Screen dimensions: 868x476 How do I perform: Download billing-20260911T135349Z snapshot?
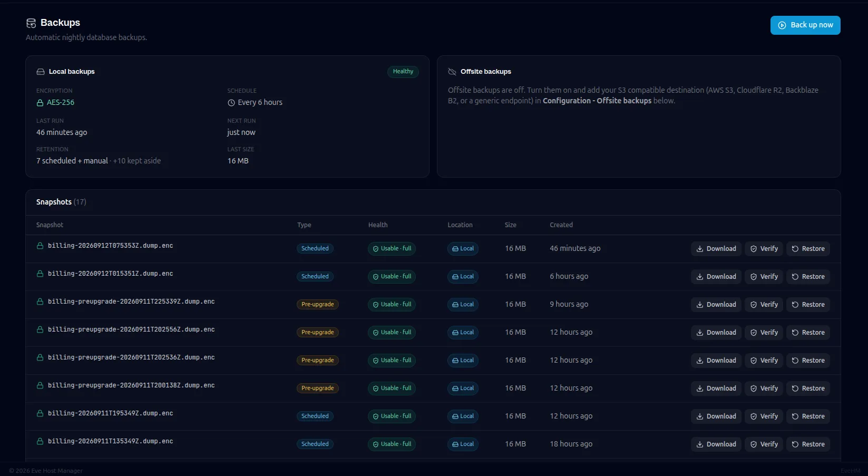pyautogui.click(x=716, y=444)
